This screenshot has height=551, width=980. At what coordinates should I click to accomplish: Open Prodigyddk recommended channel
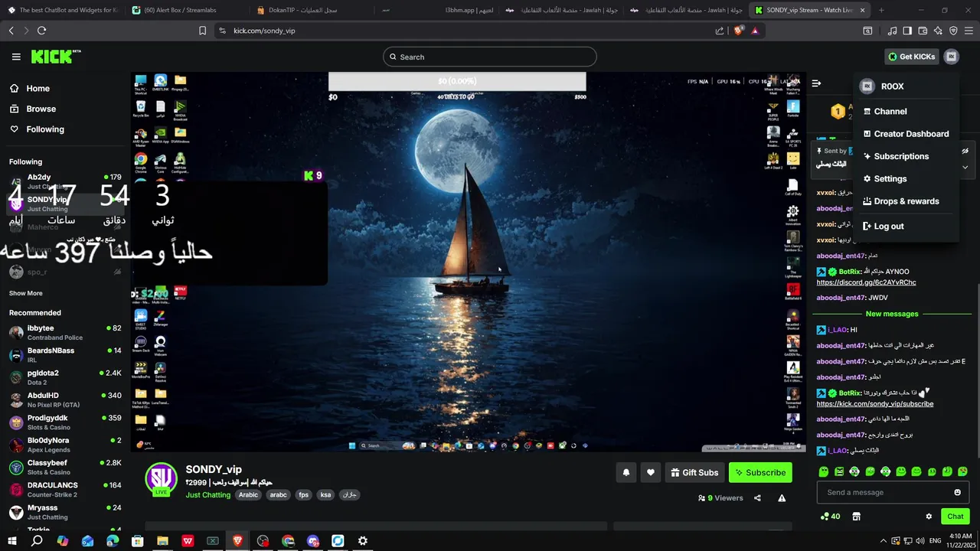[65, 422]
